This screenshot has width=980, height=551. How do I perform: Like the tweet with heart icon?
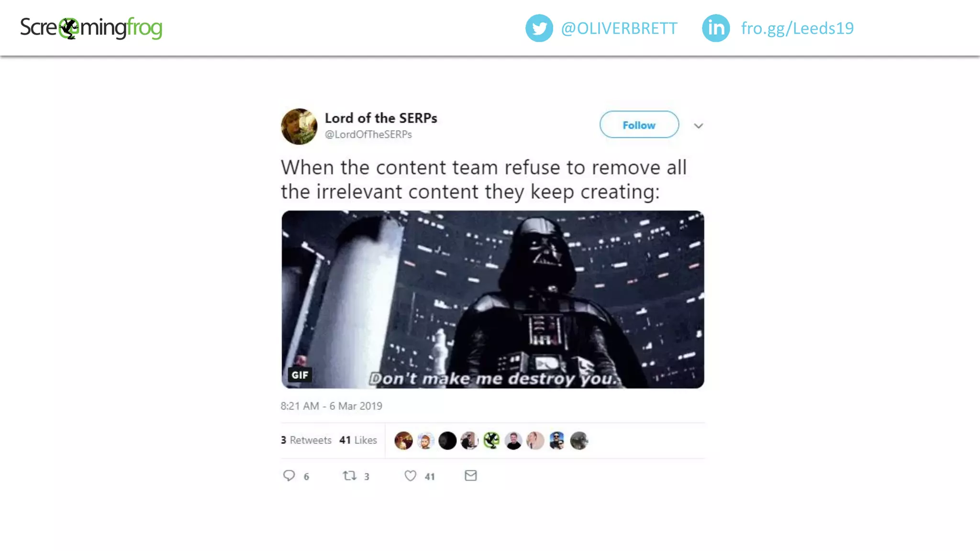click(x=411, y=475)
